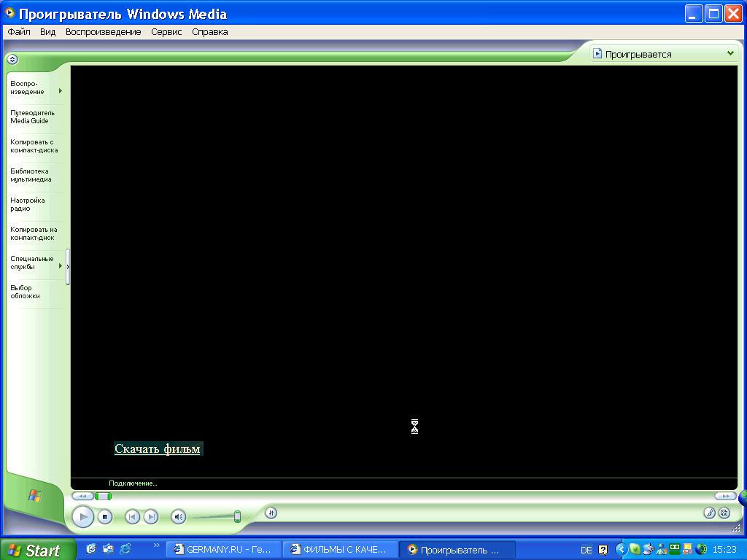747x560 pixels.
Task: Open the GERMANY.RU taskbar window
Action: tap(223, 550)
